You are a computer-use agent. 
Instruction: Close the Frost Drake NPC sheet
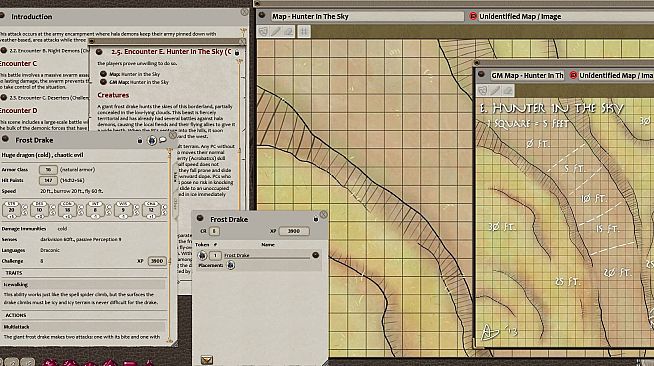(172, 135)
